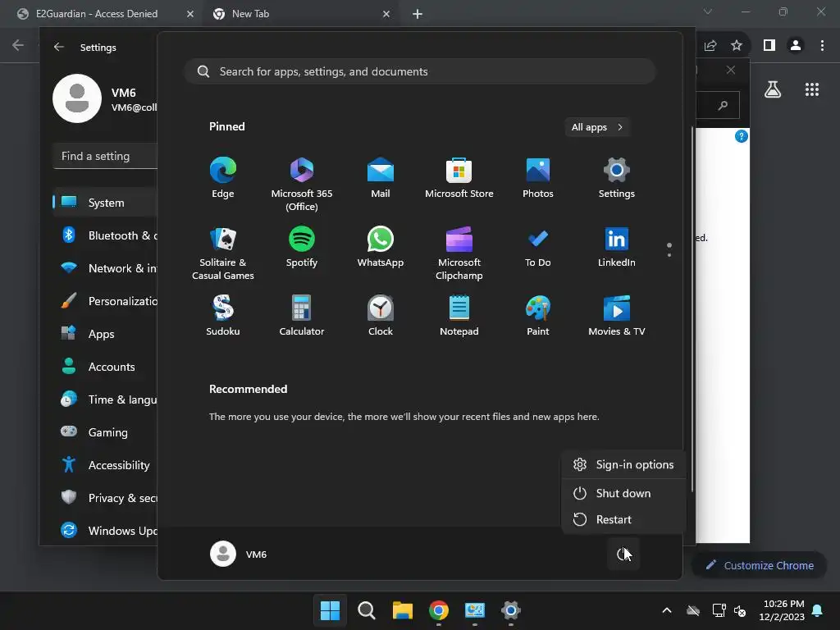Choose Sign-in options from power menu

623,464
